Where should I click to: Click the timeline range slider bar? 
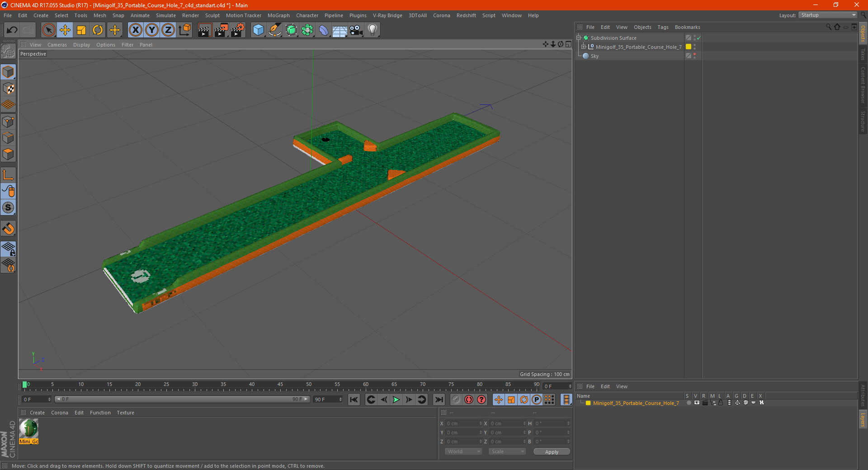(182, 399)
